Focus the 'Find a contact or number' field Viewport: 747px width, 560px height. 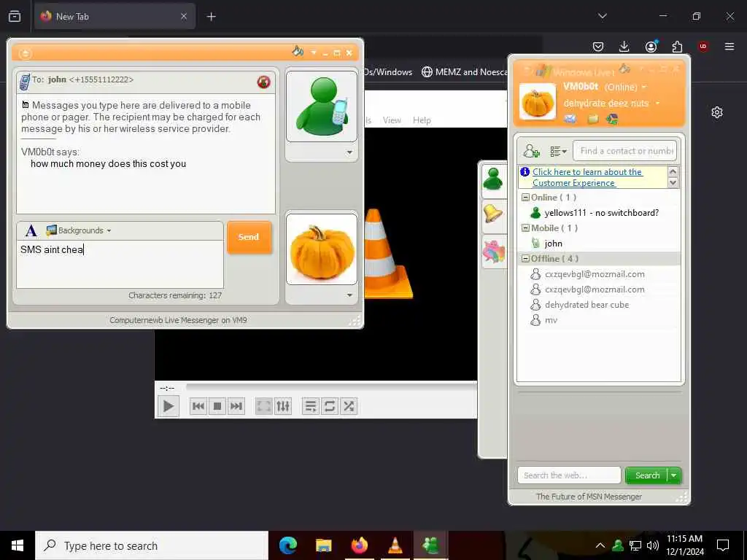click(x=625, y=151)
